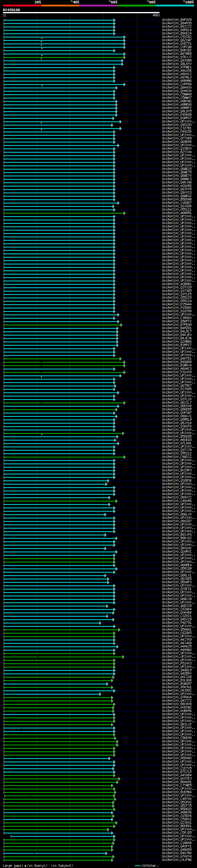Screen dimensions: 197x868
Task: Open the UniRef100_B9F6V9 hit label
Action: click(177, 20)
